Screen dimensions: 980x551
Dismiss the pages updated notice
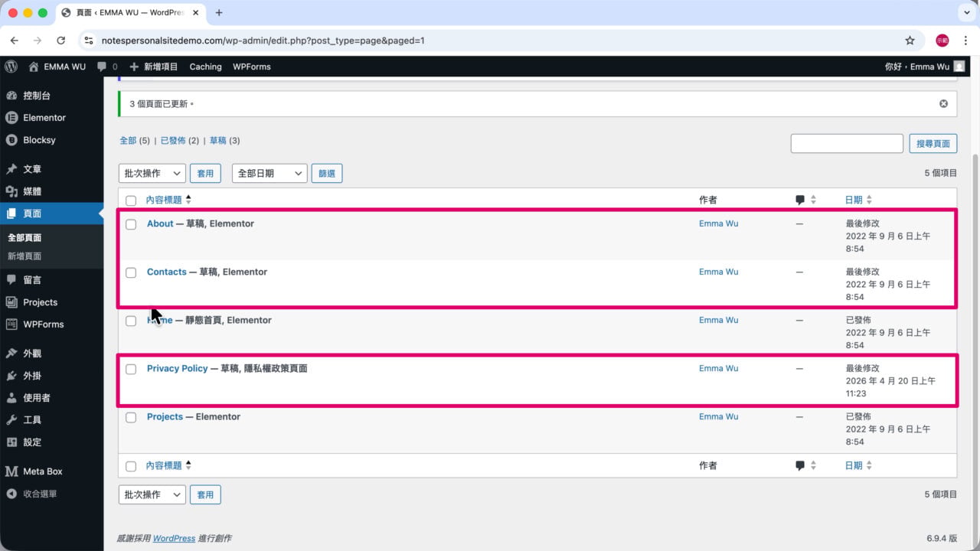(943, 103)
